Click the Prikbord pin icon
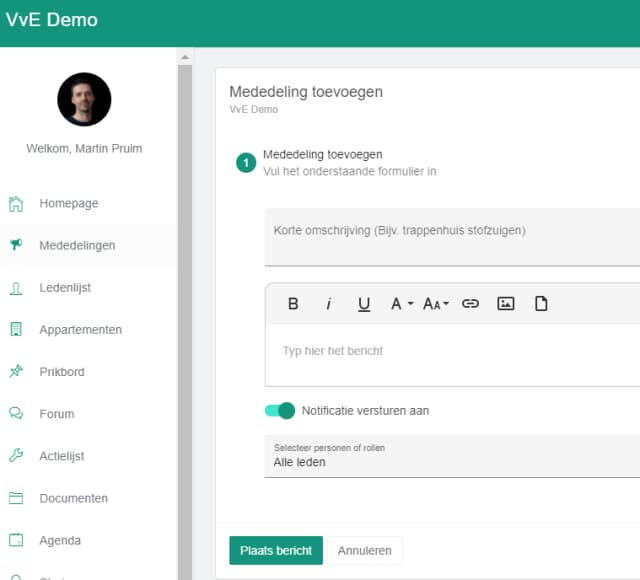The height and width of the screenshot is (580, 640). point(16,372)
